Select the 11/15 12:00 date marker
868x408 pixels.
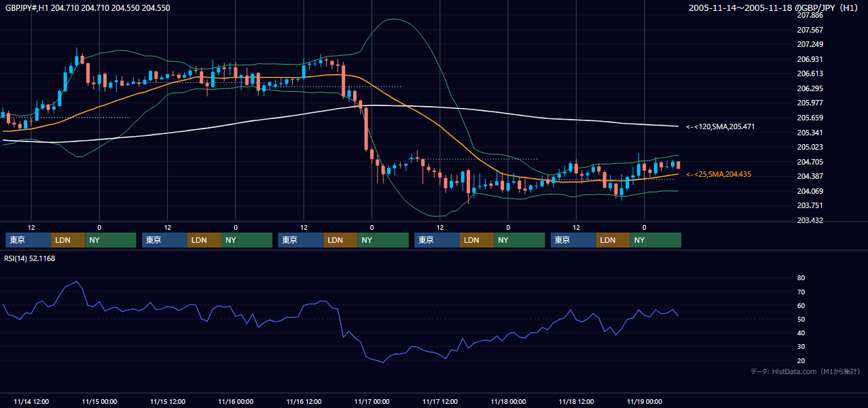(167, 401)
